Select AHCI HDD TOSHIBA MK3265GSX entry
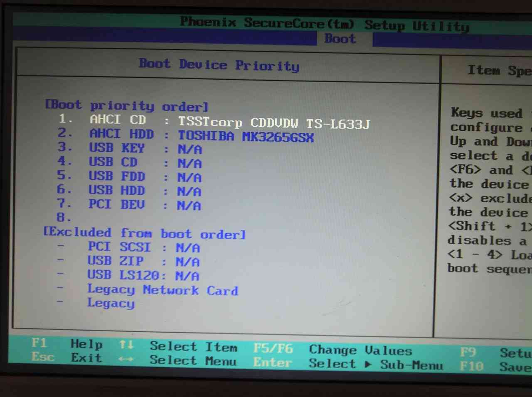 (x=185, y=135)
